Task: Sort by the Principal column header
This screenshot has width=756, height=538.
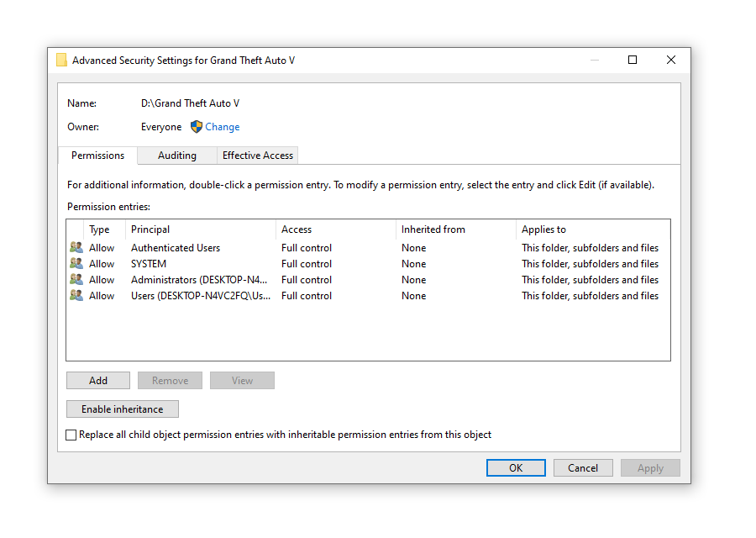Action: point(201,229)
